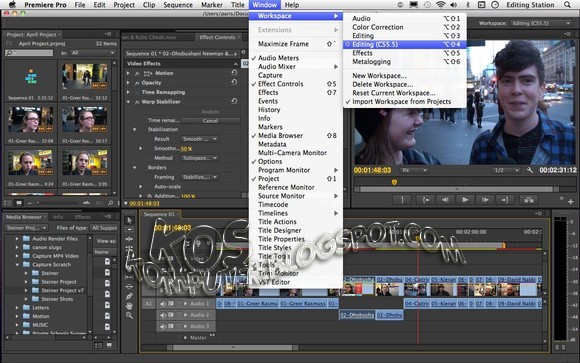The width and height of the screenshot is (580, 363).
Task: Toggle Audio 2 track output speaker
Action: 163,315
